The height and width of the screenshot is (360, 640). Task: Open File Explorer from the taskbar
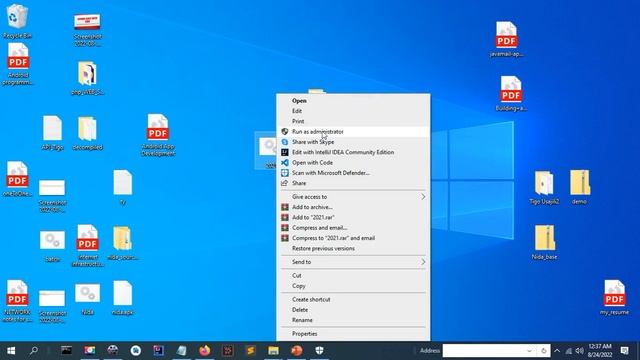click(x=273, y=350)
